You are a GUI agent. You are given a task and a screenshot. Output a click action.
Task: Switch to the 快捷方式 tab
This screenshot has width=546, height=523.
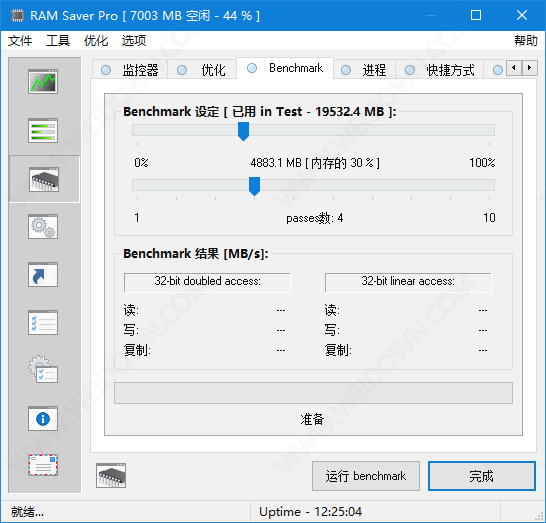tap(439, 70)
